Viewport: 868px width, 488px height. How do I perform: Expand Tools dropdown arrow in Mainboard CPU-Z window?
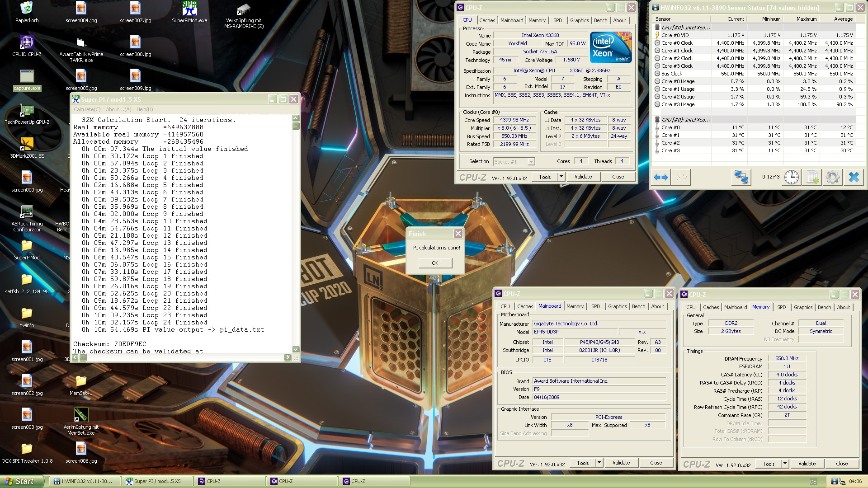599,463
